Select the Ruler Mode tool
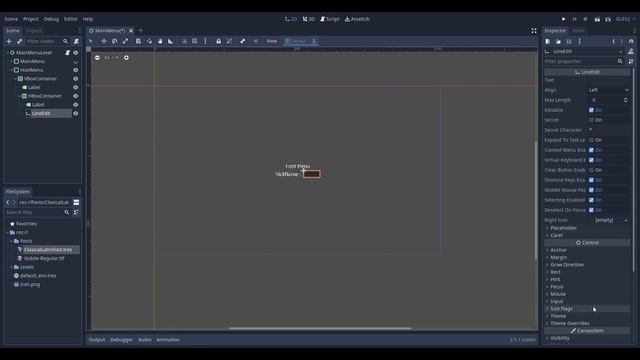Screen dimensions: 640x360 tap(171, 41)
